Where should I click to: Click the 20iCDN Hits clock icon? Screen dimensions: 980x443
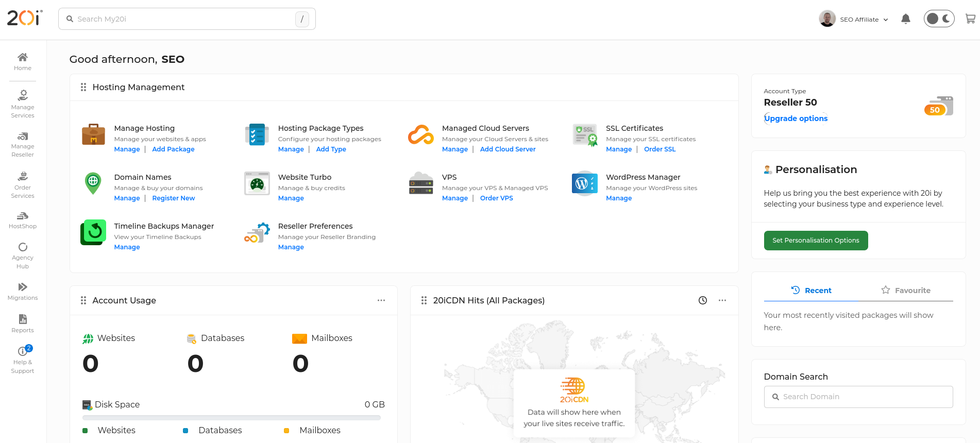[x=703, y=300]
